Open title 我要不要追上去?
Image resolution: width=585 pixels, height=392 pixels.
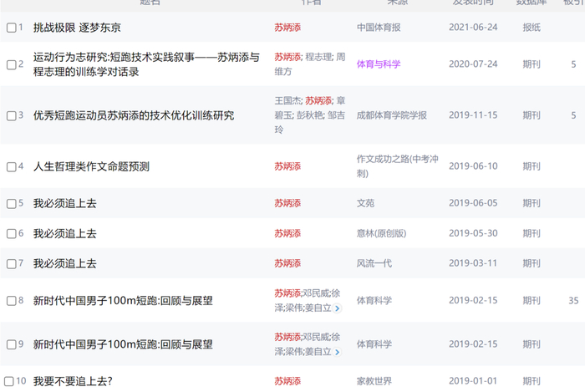pyautogui.click(x=73, y=381)
